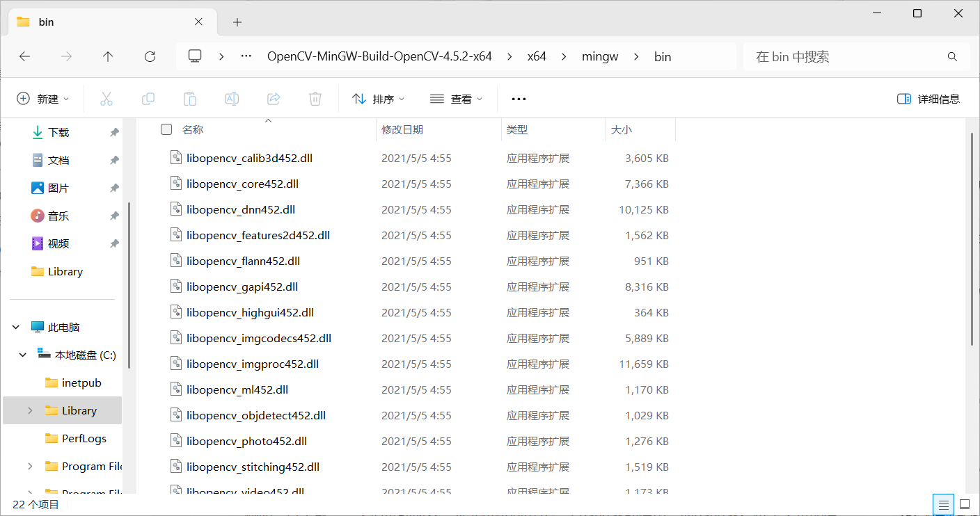Open the see-more ellipsis toolbar menu
Screen dimensions: 980x516
pos(518,99)
